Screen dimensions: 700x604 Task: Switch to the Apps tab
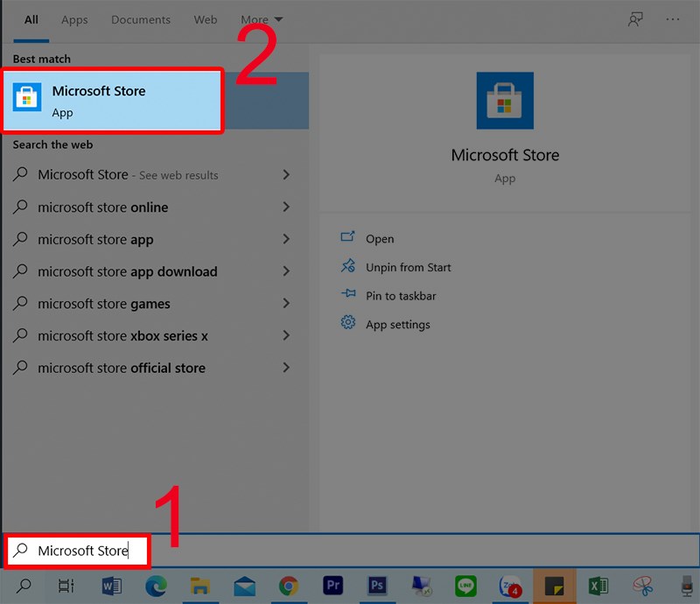pos(74,19)
